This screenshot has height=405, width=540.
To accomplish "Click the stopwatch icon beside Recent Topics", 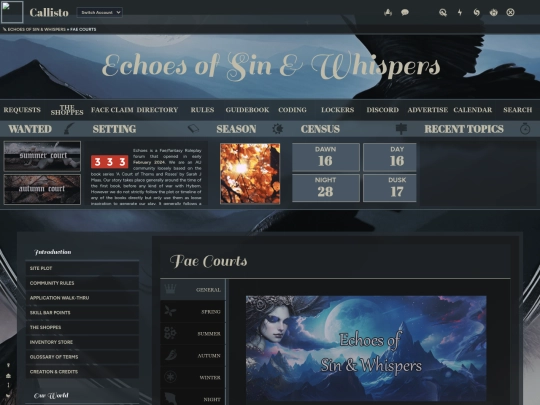I will coord(525,129).
